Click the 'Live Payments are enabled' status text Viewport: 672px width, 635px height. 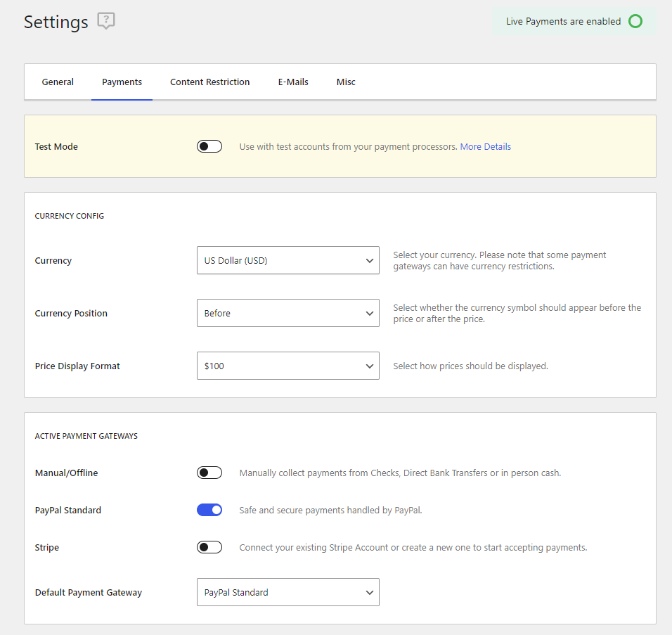click(563, 21)
